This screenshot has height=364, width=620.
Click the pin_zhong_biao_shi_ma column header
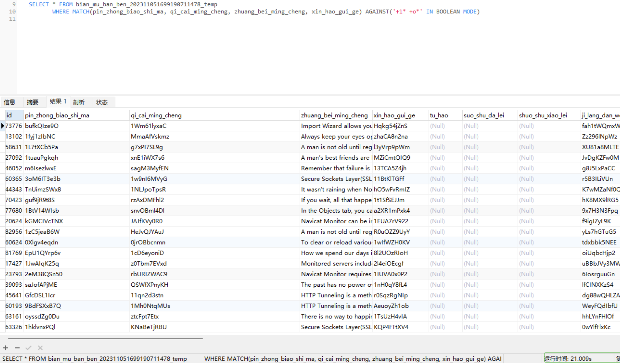57,115
